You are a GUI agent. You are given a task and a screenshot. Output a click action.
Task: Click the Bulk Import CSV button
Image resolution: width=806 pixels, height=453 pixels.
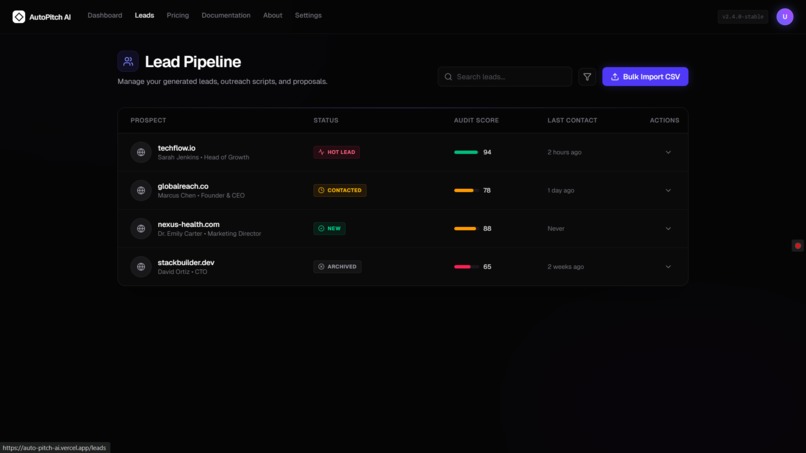pyautogui.click(x=645, y=77)
